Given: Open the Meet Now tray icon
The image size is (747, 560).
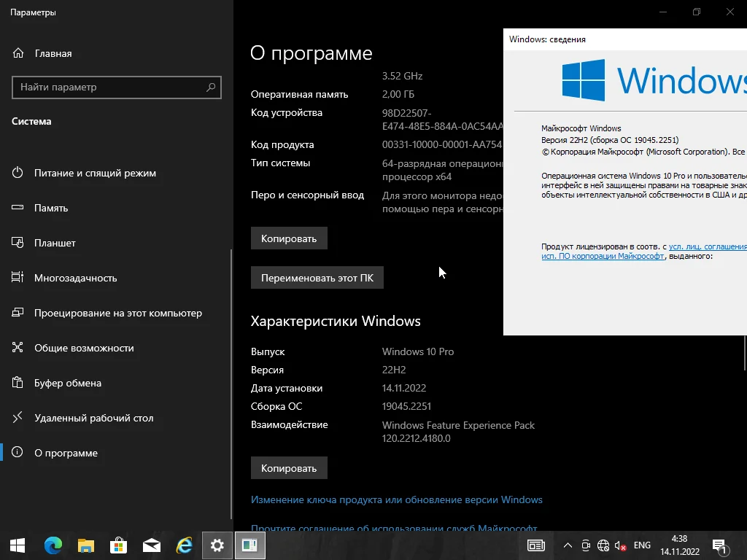Looking at the screenshot, I should pyautogui.click(x=586, y=545).
